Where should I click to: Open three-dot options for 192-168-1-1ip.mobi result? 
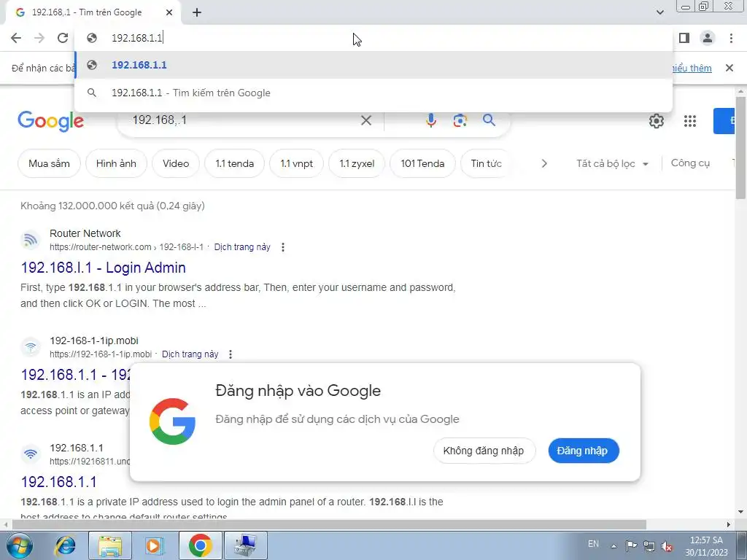click(231, 354)
